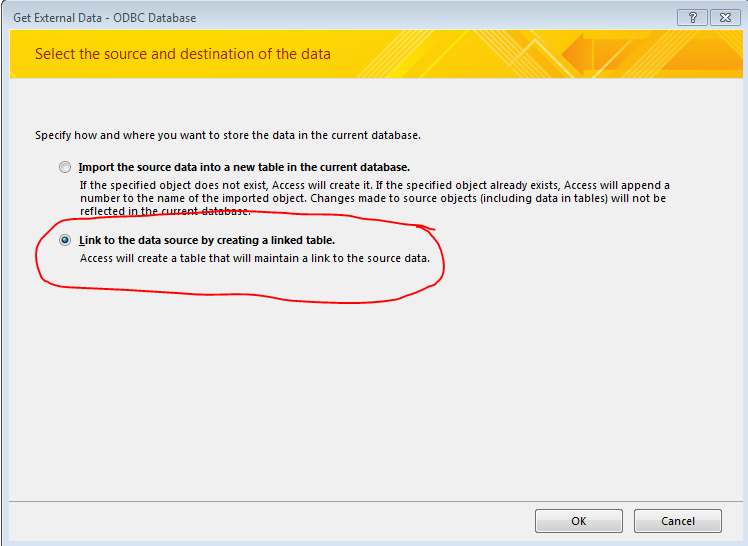Click the 'Changes made to source objects' sentence
Viewport: 748px width, 546px height.
click(488, 198)
